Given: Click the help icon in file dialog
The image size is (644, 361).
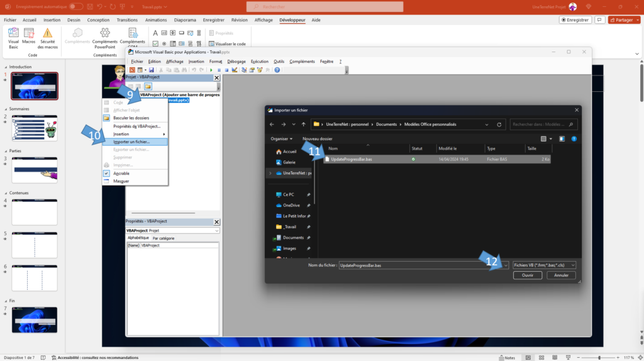Looking at the screenshot, I should [x=574, y=139].
